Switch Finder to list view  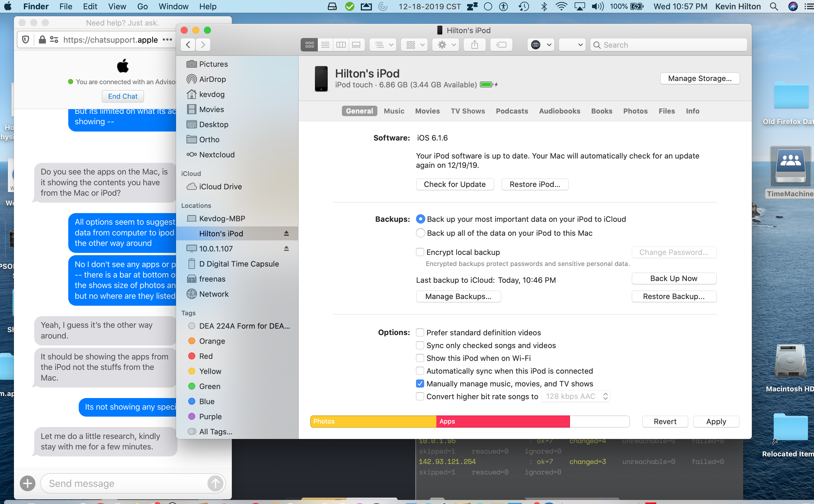325,45
